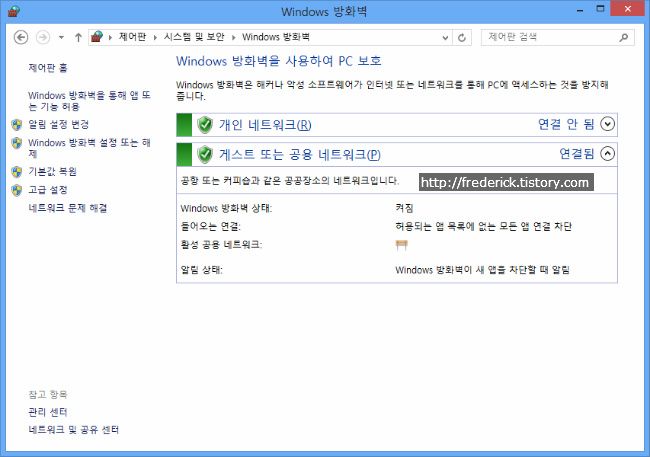Click the Windows 방화벽 상태 label
Screen dimensions: 650x457
(226, 208)
